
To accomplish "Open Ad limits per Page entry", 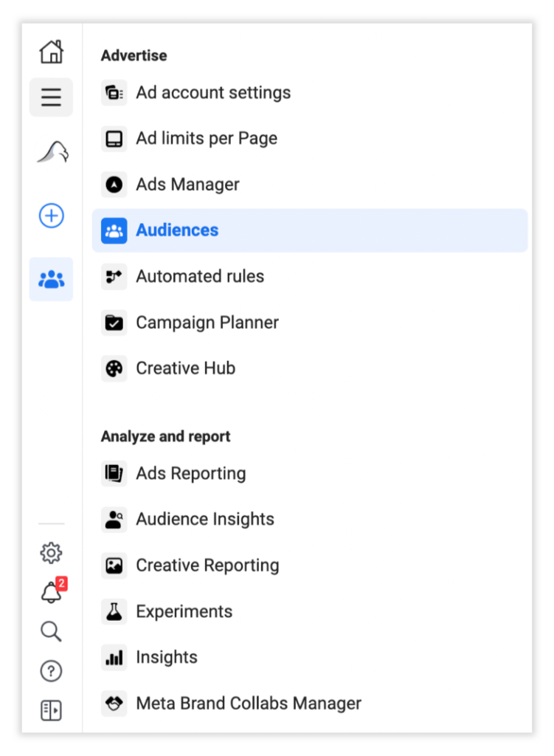I will point(207,139).
